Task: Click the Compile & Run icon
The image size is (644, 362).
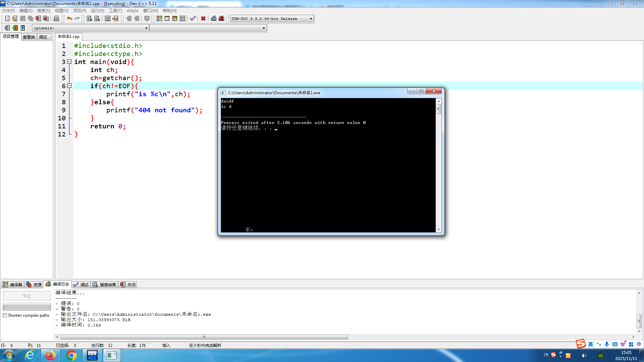Action: coord(175,18)
